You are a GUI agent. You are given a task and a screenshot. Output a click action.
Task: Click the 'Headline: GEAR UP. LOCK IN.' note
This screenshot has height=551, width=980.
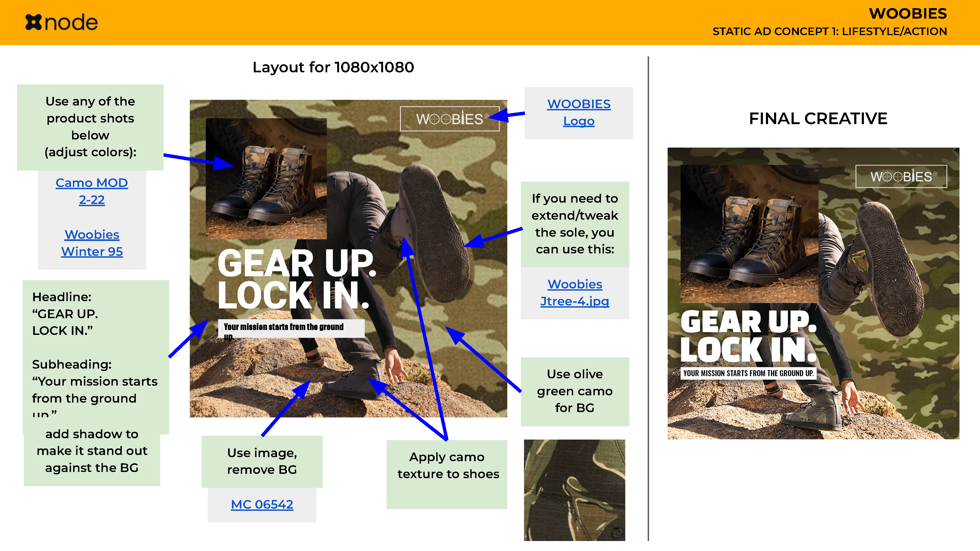96,357
